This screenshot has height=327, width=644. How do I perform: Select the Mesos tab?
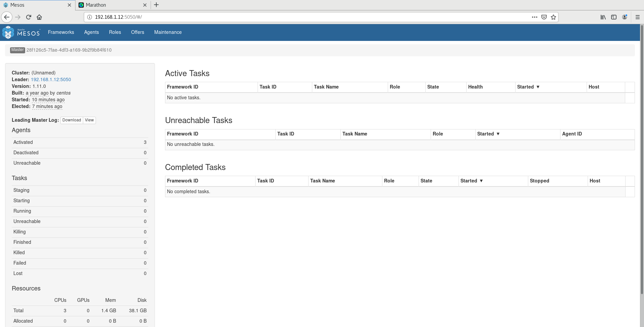[37, 5]
